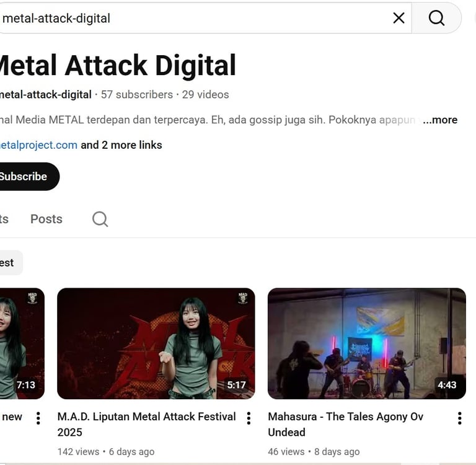Switch to the Posts tab

46,219
